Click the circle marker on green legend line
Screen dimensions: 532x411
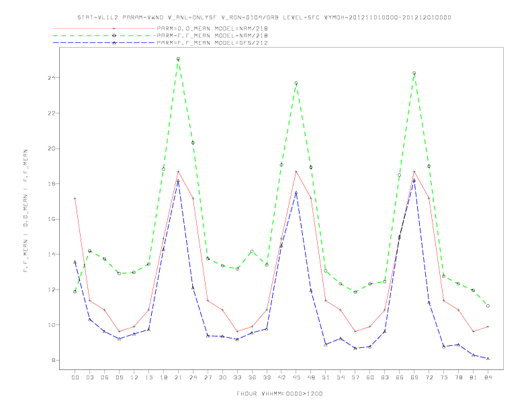point(114,36)
